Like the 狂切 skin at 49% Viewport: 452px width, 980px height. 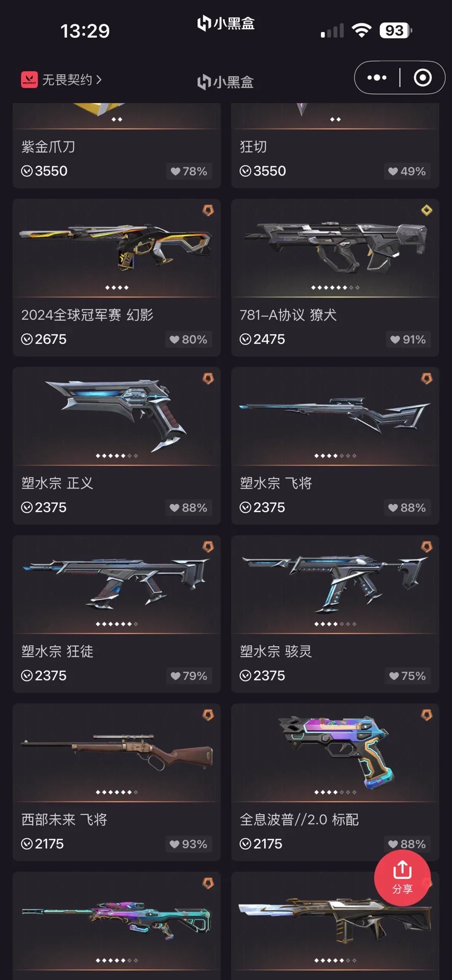tap(407, 171)
